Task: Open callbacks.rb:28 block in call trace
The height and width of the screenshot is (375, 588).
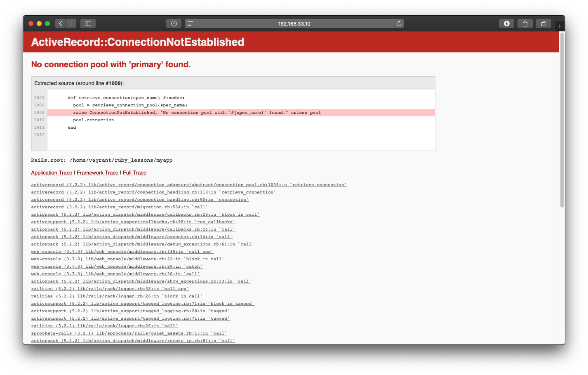Action: pyautogui.click(x=145, y=215)
